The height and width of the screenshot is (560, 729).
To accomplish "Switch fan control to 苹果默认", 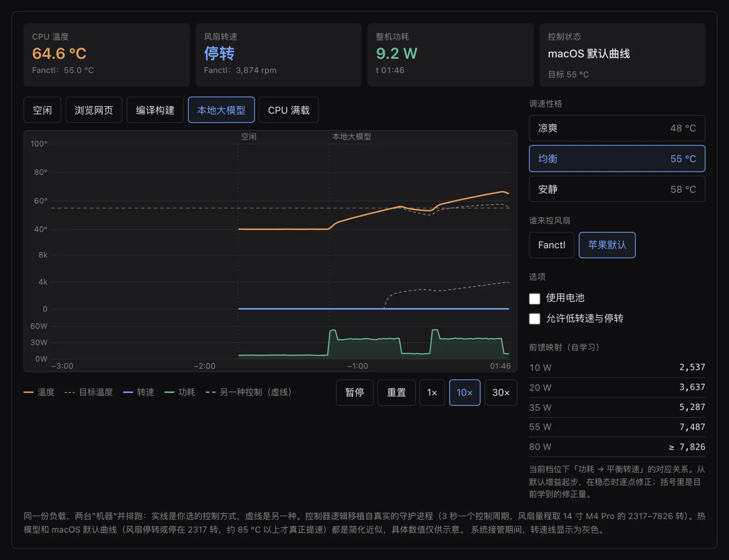I will coord(607,245).
